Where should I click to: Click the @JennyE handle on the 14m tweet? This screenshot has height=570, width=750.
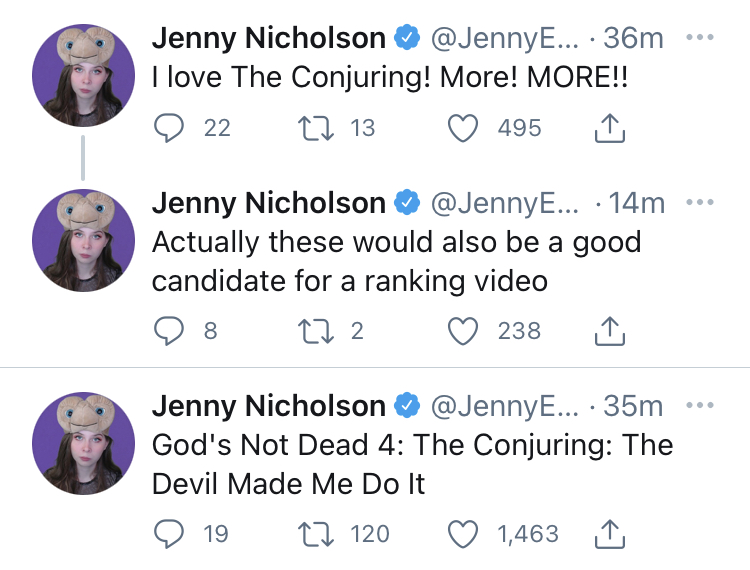coord(503,202)
